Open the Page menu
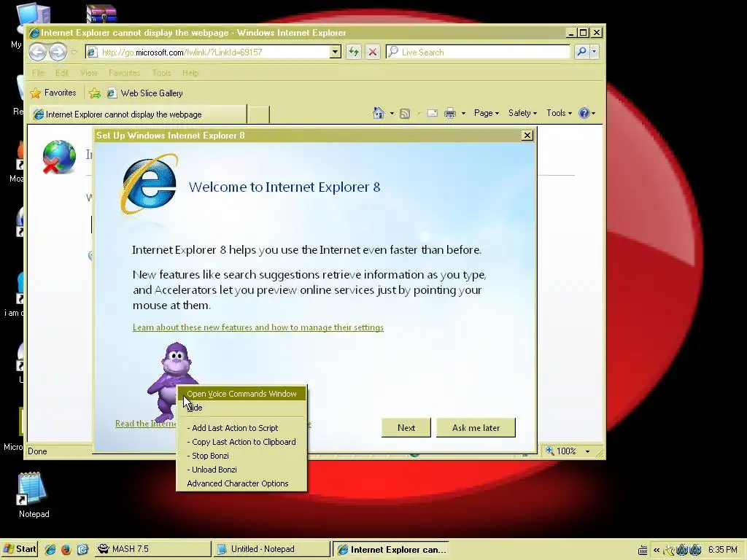The image size is (747, 560). point(486,113)
